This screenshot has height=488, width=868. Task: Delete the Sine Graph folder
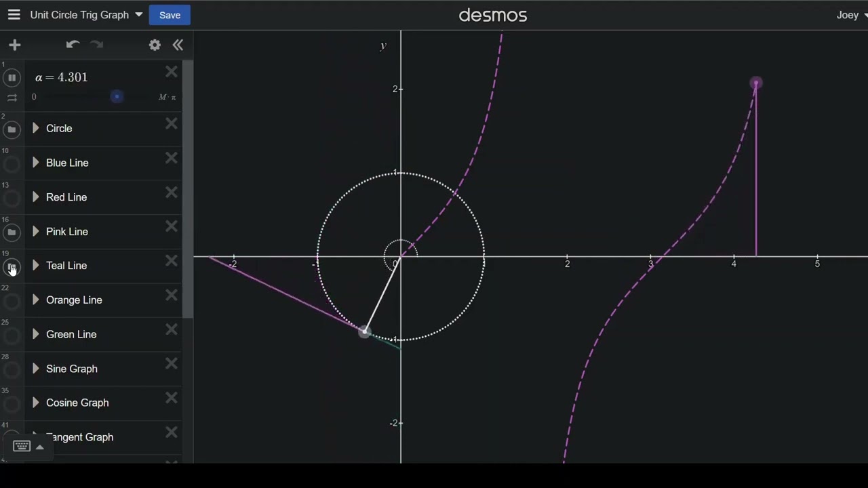tap(172, 364)
